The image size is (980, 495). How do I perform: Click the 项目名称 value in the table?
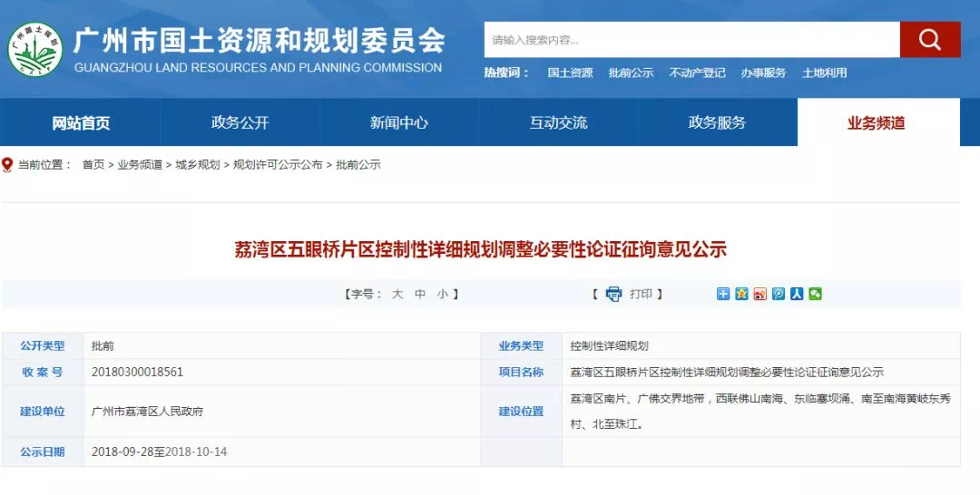pos(727,373)
